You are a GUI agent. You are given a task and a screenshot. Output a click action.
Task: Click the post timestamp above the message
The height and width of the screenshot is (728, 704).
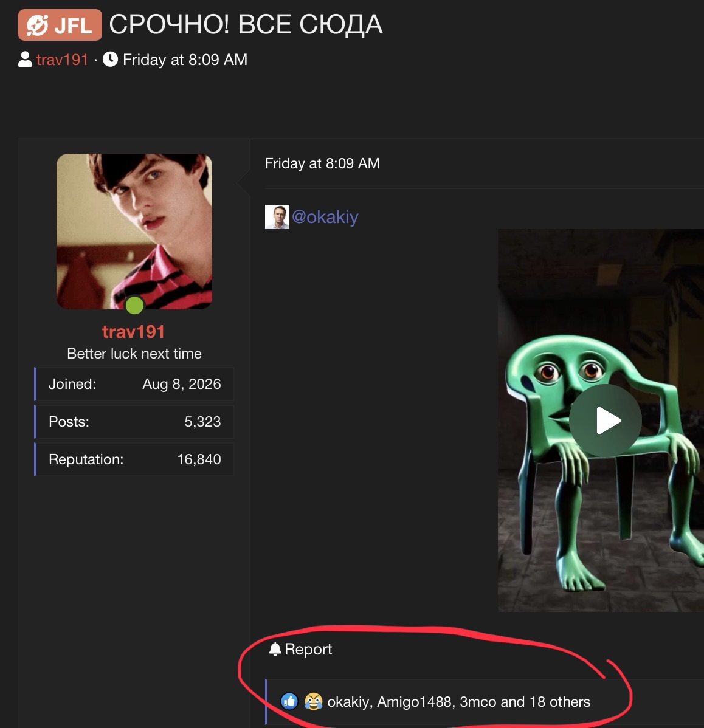(x=322, y=163)
